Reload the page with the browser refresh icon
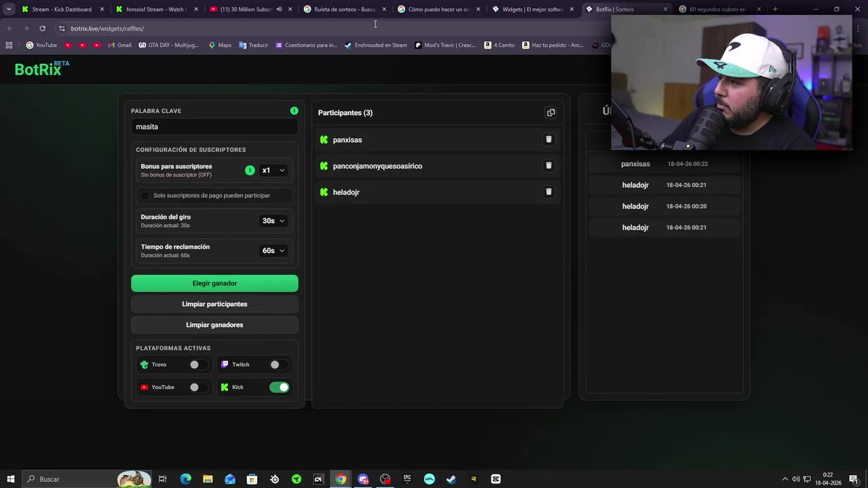868x488 pixels. [42, 28]
